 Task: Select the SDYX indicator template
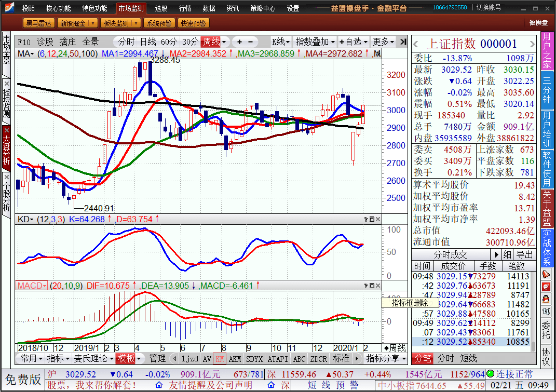254,359
